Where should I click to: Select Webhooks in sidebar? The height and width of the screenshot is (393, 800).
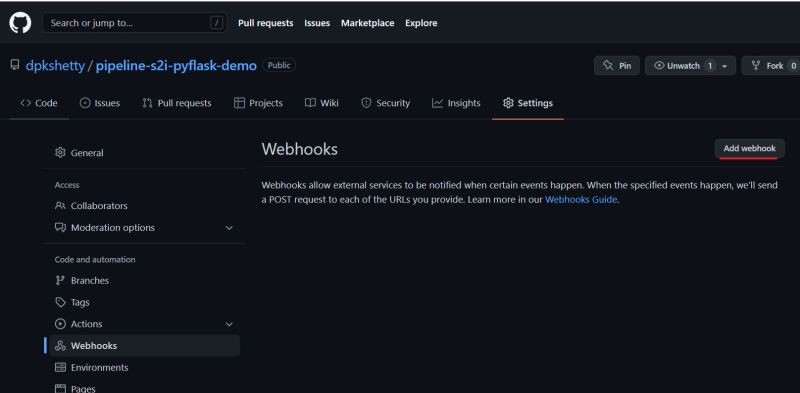[x=144, y=346]
